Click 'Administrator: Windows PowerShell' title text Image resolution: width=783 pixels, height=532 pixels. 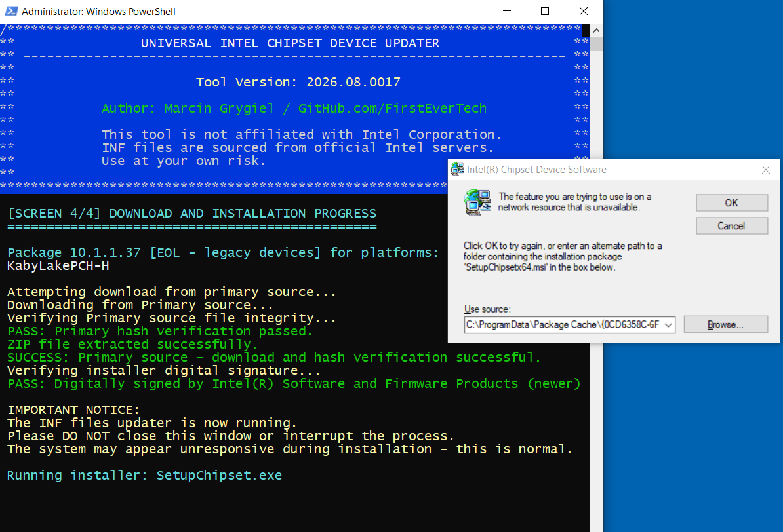[98, 12]
